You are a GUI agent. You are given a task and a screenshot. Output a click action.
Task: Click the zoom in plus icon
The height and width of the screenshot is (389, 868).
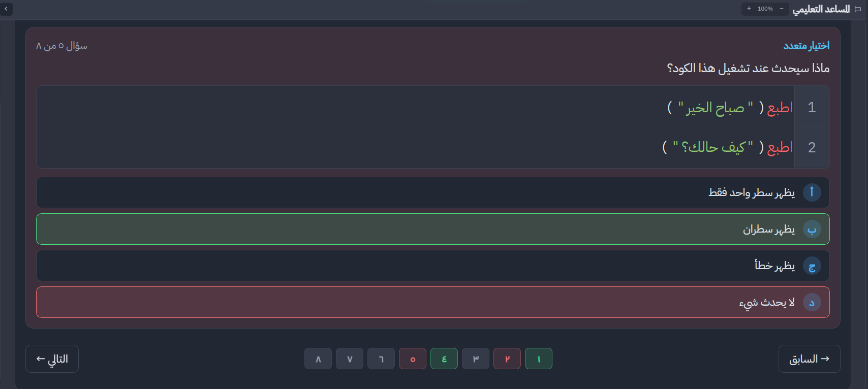click(749, 9)
